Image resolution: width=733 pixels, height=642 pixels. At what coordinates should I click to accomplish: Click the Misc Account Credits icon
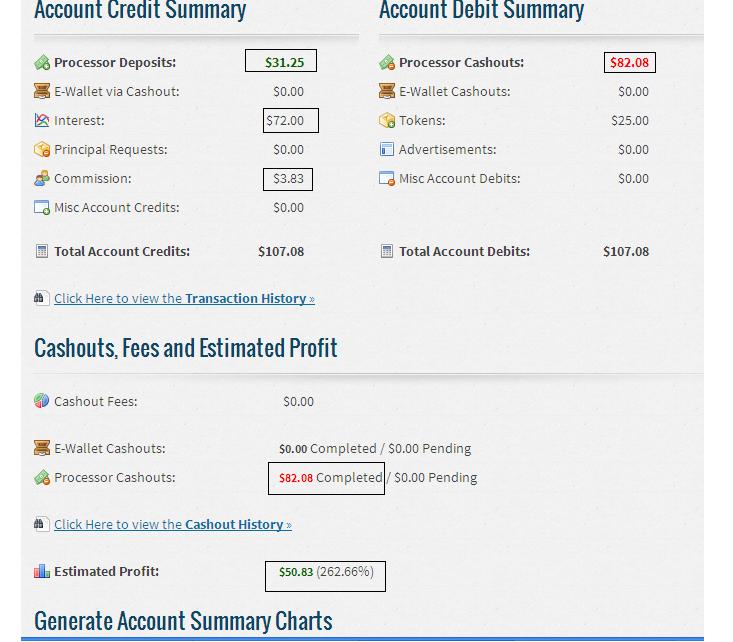[42, 208]
